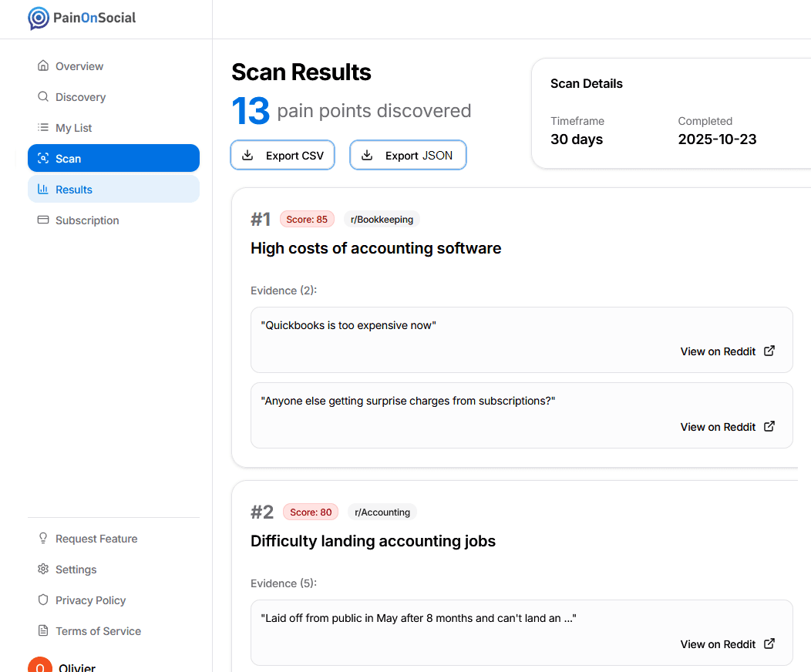811x672 pixels.
Task: Open the Quickbooks quote on Reddit
Action: tap(718, 351)
